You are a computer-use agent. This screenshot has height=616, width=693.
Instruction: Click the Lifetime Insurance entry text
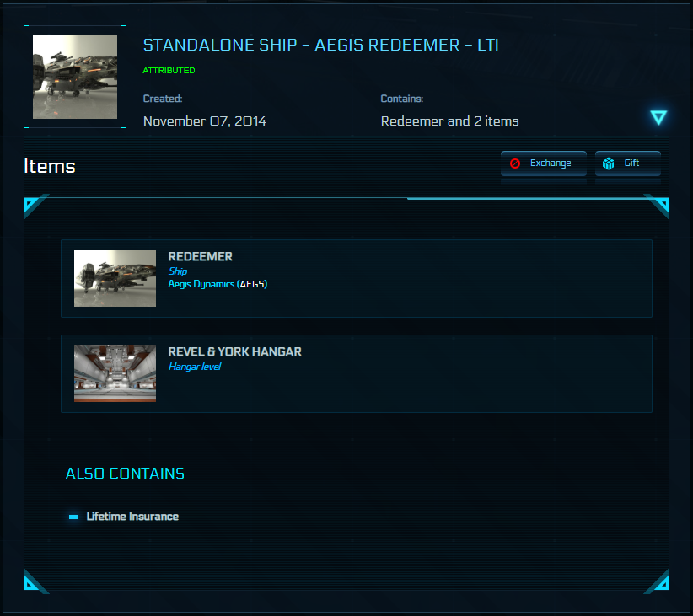132,517
